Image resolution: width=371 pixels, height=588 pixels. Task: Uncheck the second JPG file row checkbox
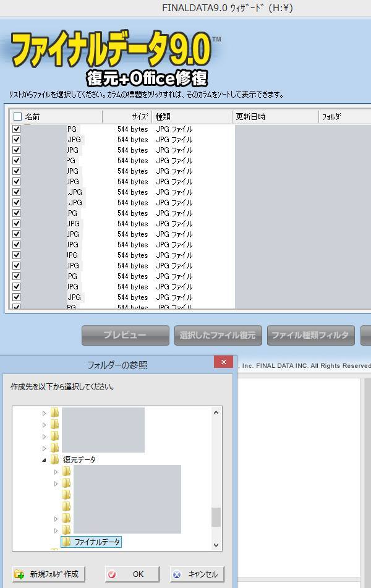tap(17, 140)
